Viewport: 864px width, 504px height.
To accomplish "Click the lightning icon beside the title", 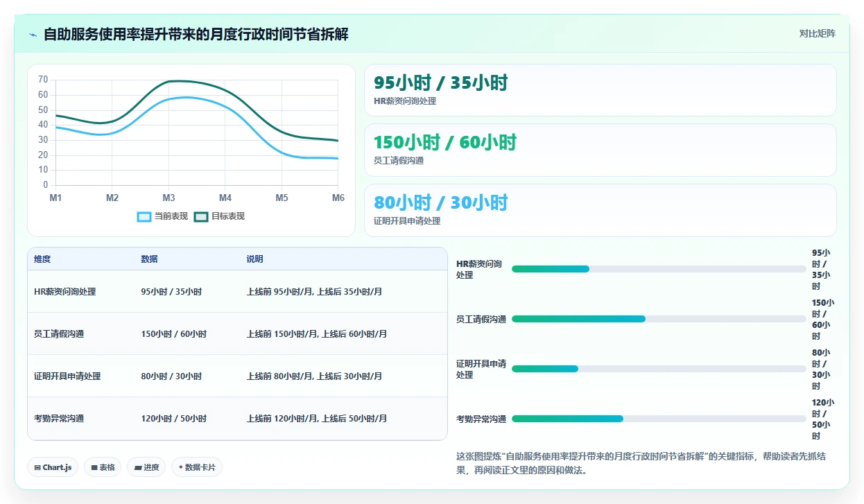I will (33, 35).
